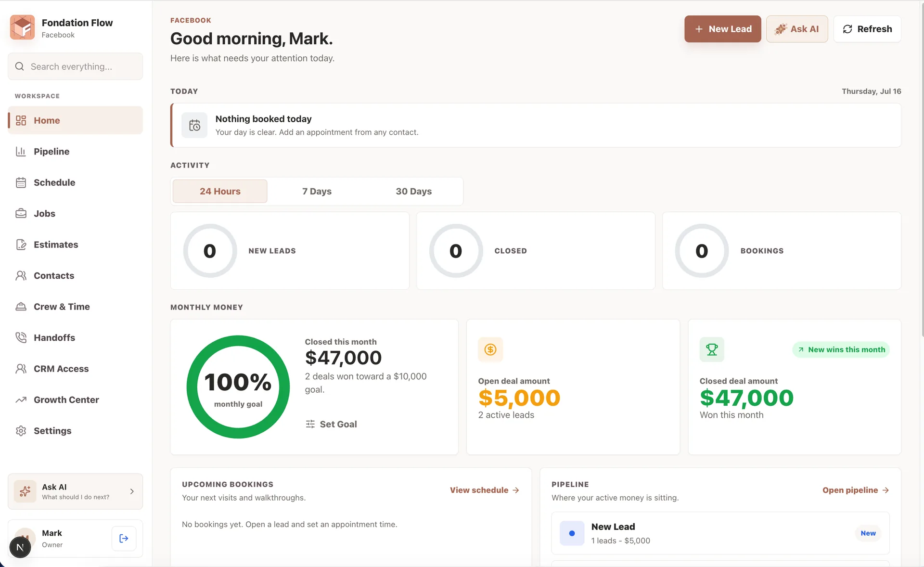Screen dimensions: 924x567
Task: Open the New Lead pipeline stage row
Action: 720,533
